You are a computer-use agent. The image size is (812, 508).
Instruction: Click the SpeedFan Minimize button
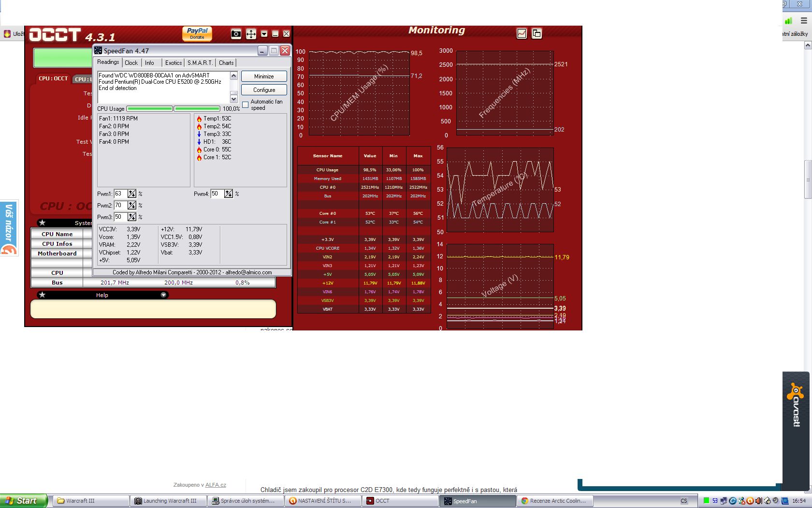[264, 76]
